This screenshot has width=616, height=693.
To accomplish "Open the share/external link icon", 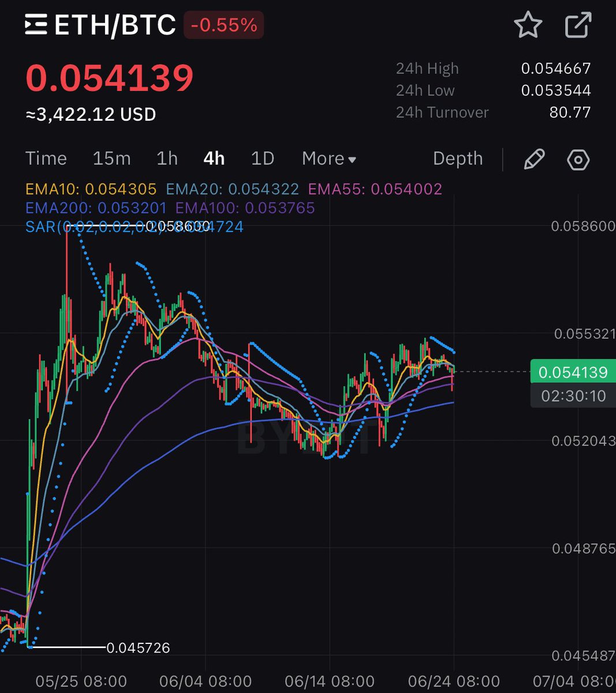I will coord(577,25).
